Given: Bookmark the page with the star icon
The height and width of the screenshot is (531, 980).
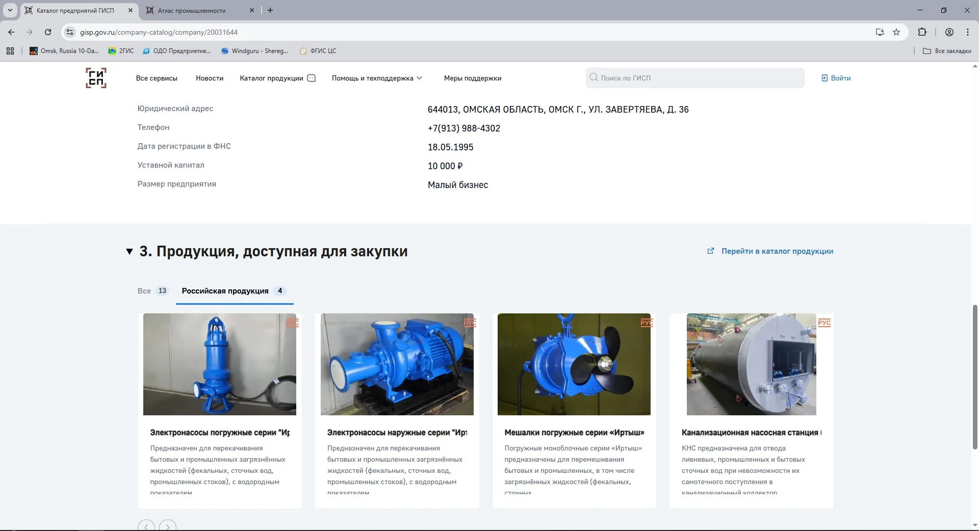Looking at the screenshot, I should 897,32.
